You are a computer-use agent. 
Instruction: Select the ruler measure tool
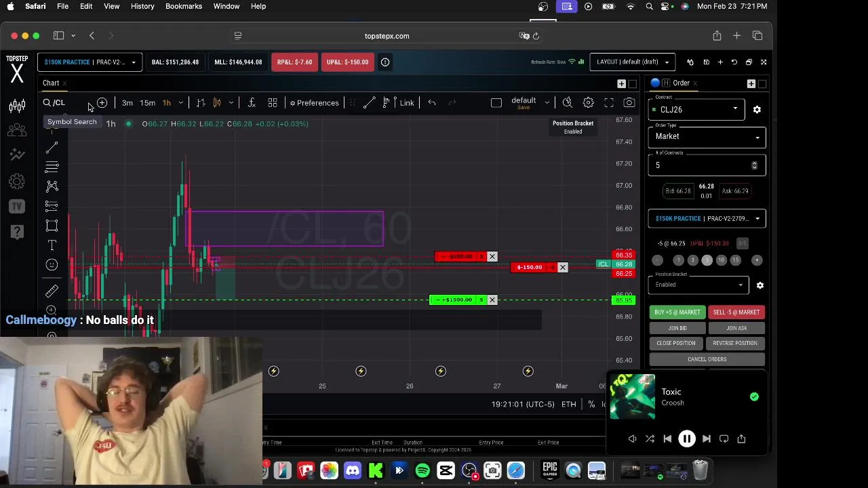(52, 291)
